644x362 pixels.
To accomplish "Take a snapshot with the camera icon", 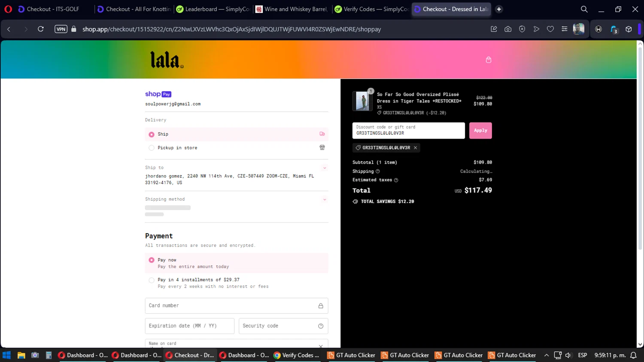I will click(x=508, y=29).
